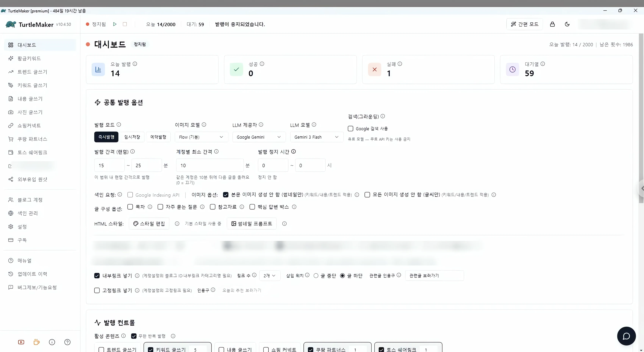
Task: Open 블로그 계정 menu
Action: tap(40, 200)
